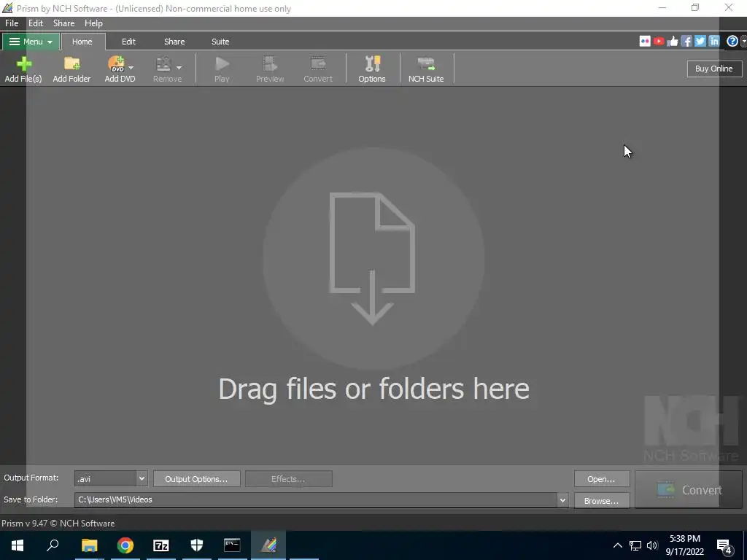Open the Share menu in menu bar
The height and width of the screenshot is (560, 747).
(64, 23)
